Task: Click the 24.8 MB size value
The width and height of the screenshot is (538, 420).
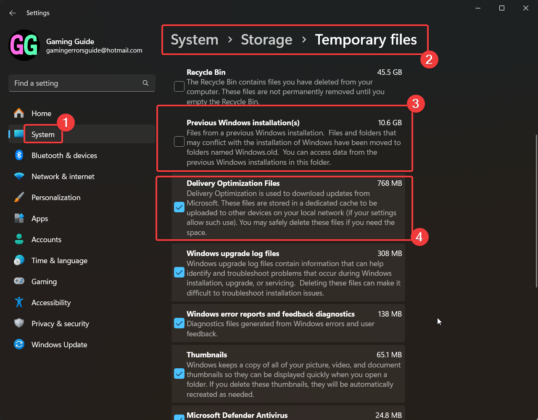Action: [388, 415]
